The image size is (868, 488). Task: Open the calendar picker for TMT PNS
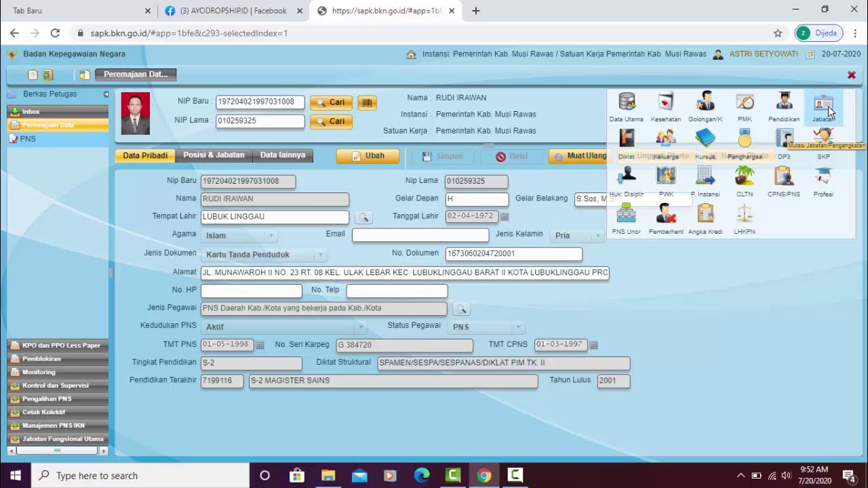pyautogui.click(x=260, y=345)
